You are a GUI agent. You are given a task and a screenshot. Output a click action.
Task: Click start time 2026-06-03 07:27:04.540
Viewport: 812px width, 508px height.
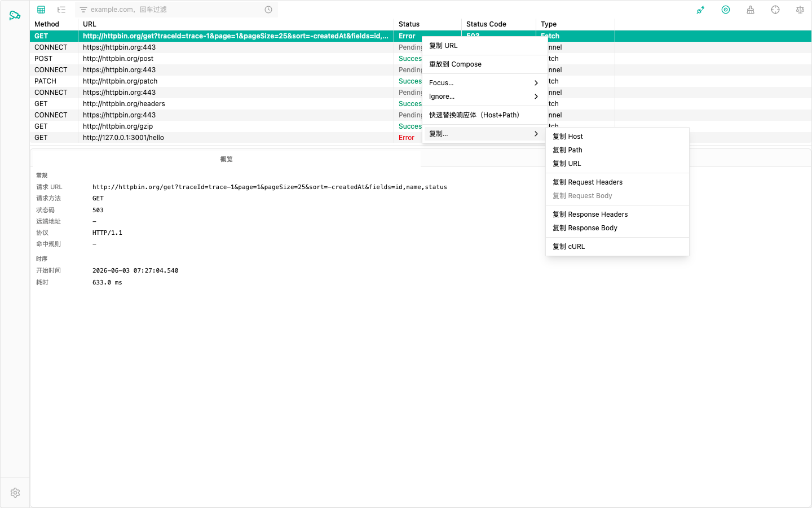[x=135, y=270]
